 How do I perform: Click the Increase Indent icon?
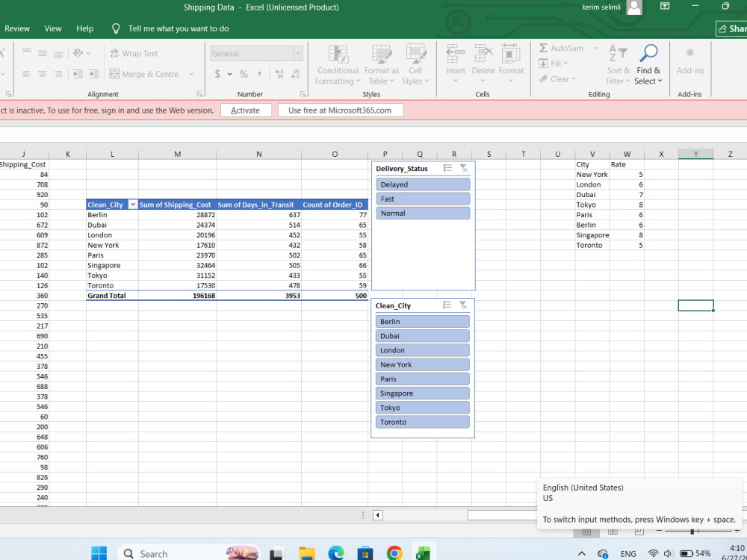point(94,74)
